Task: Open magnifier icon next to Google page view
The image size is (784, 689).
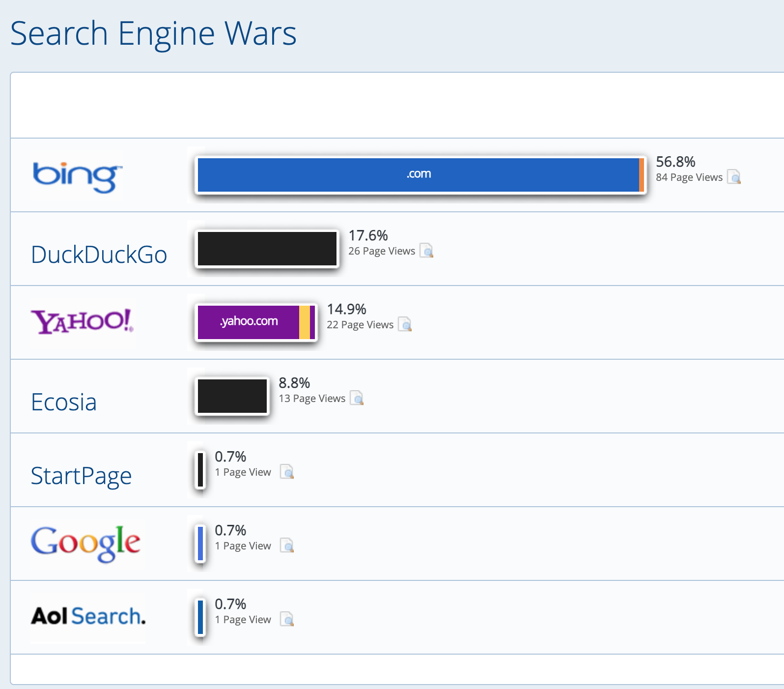Action: tap(287, 545)
